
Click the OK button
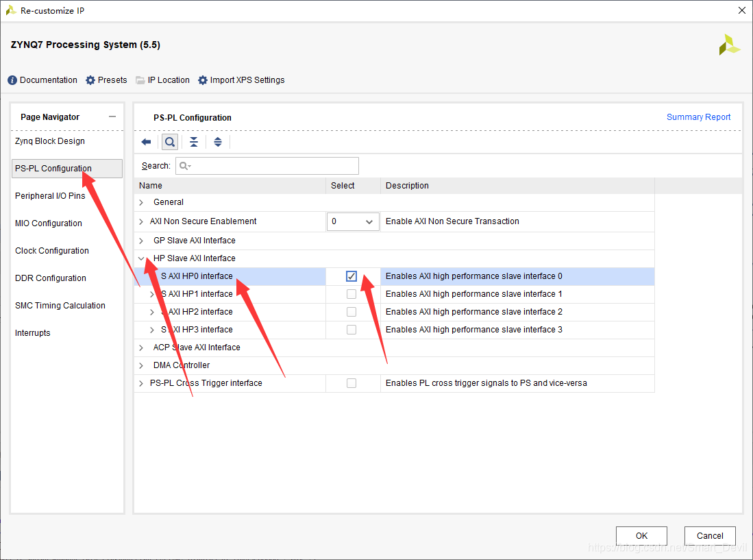point(641,536)
